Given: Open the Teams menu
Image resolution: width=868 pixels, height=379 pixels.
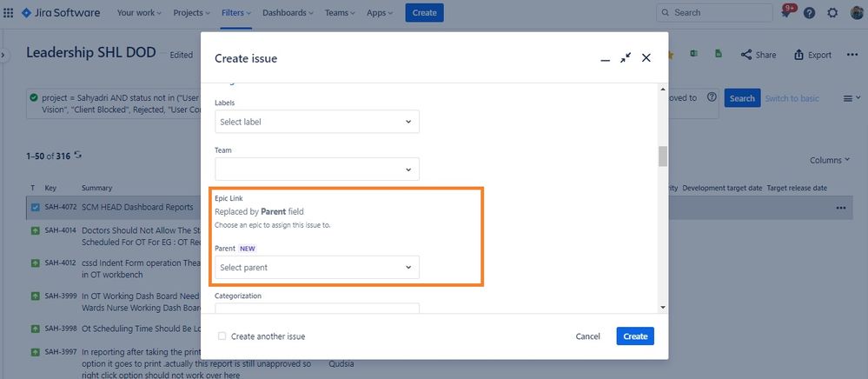Looking at the screenshot, I should click(x=341, y=13).
